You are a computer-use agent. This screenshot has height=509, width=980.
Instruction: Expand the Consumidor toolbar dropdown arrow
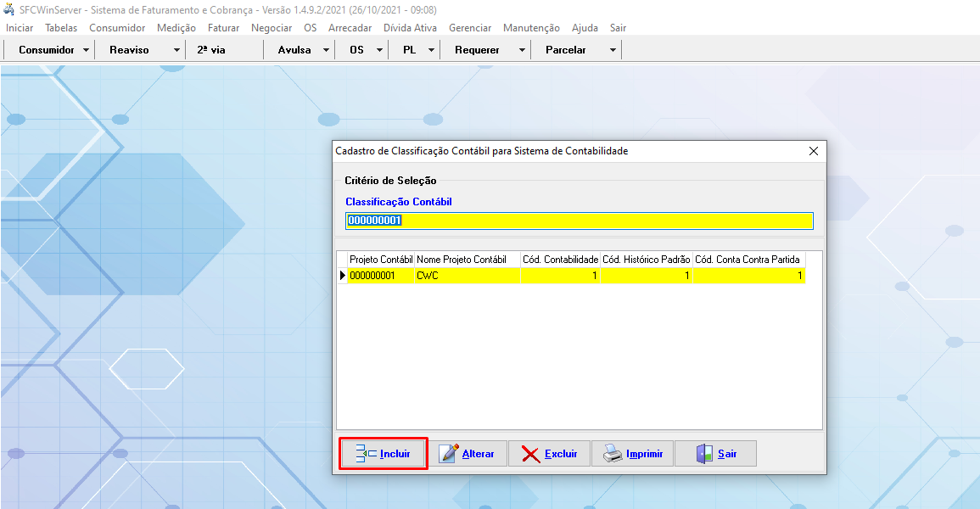click(87, 50)
